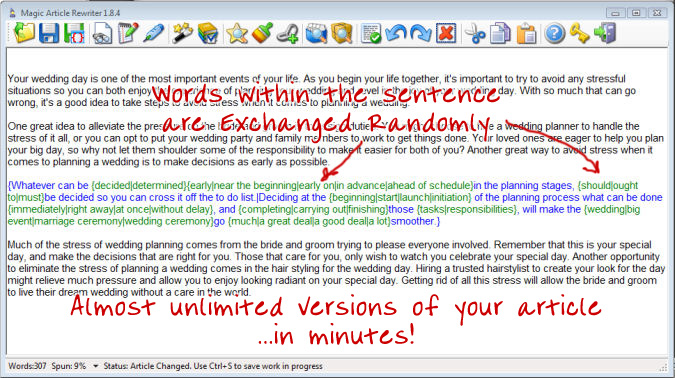Click the golden key registration icon

click(x=579, y=33)
